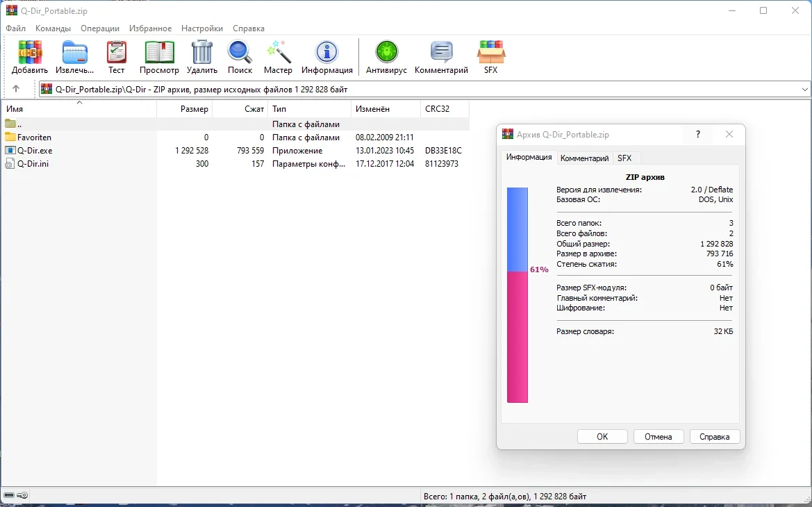Viewport: 812px width, 507px height.
Task: Open the Избранное menu
Action: point(150,28)
